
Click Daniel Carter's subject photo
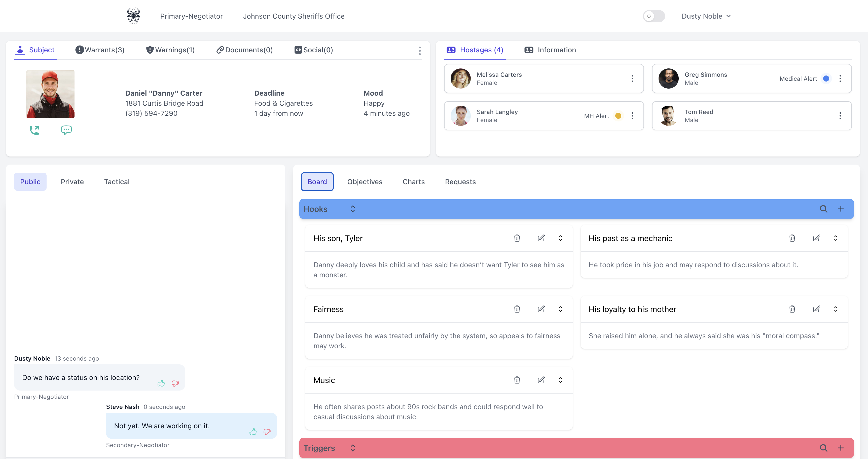click(50, 94)
